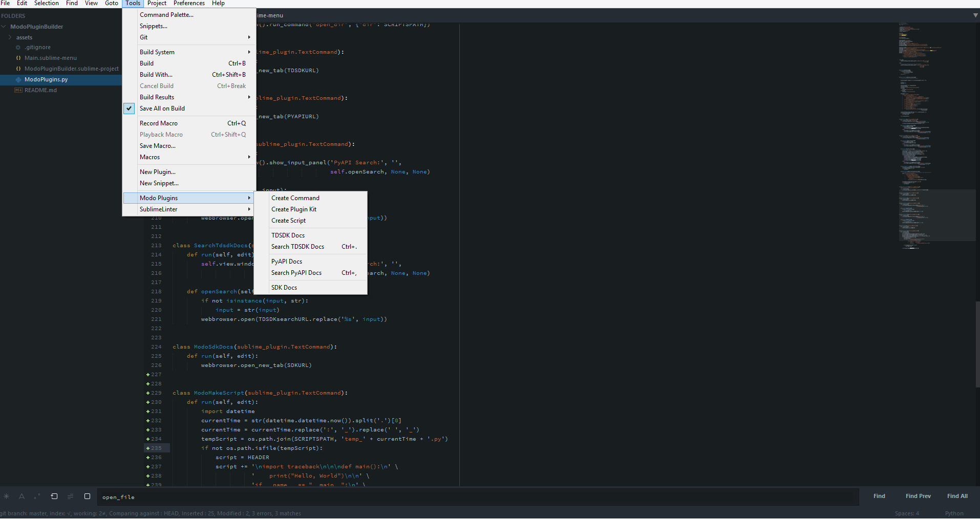Viewport: 980px width, 520px height.
Task: Open the Find menu
Action: tap(72, 3)
